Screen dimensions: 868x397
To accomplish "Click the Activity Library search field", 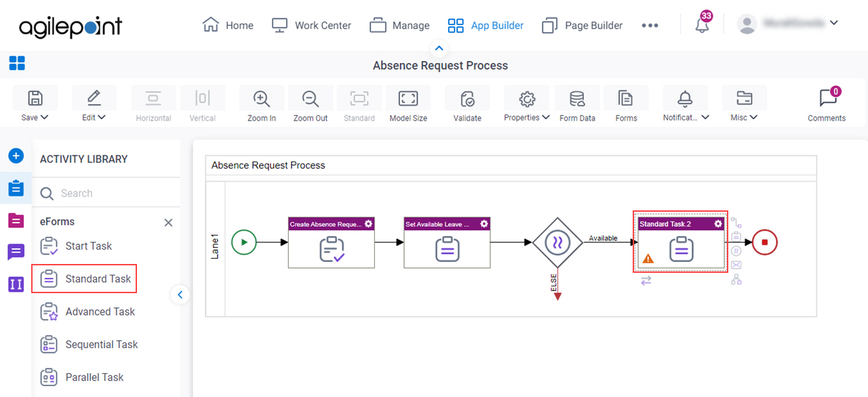I will 106,193.
